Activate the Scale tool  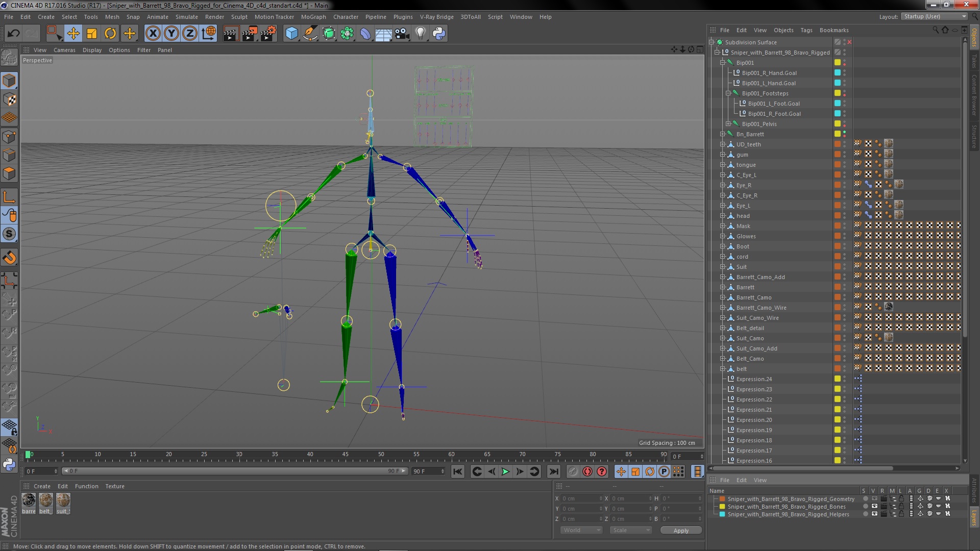click(92, 34)
